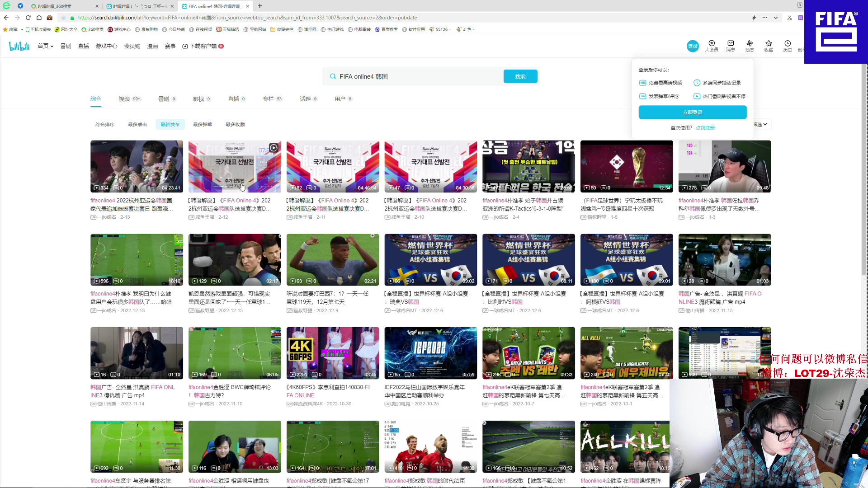Close the FIFA online4 browser tab
Image resolution: width=868 pixels, height=488 pixels.
click(x=247, y=6)
